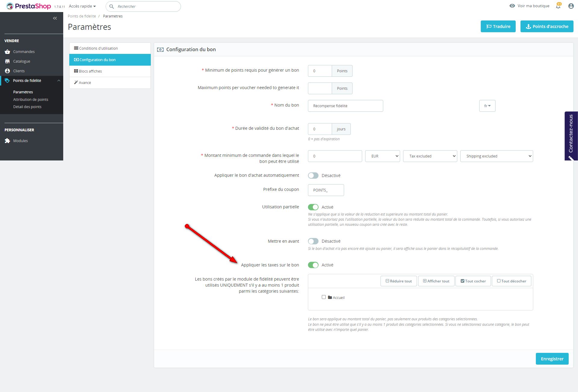Open the user profile avatar icon
Image resolution: width=578 pixels, height=392 pixels.
[x=571, y=6]
